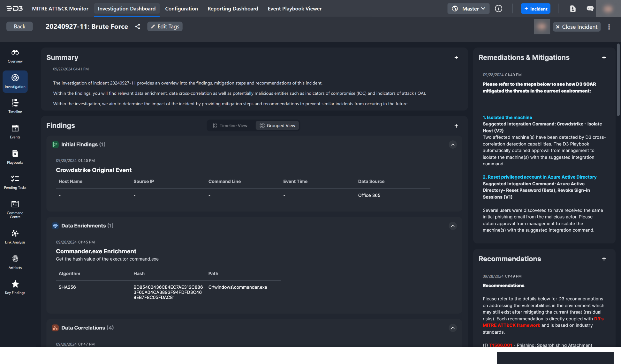Collapse the Data Enrichments section
This screenshot has width=621, height=364.
(x=453, y=226)
